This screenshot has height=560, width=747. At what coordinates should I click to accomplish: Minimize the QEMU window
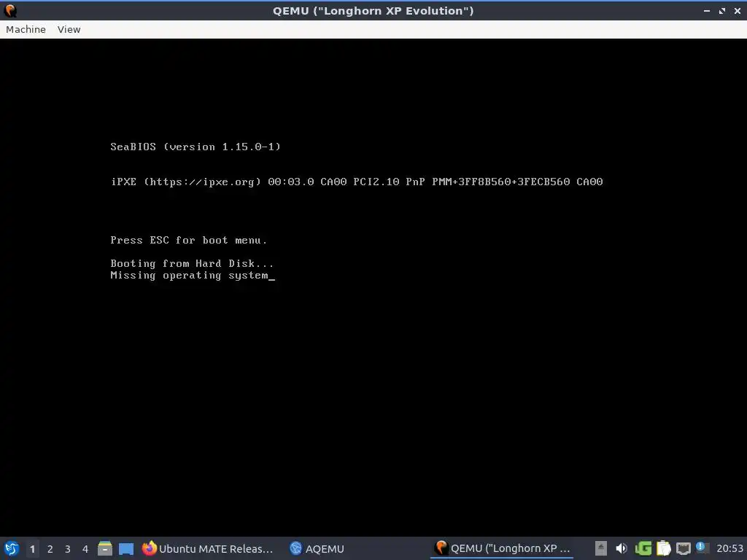tap(706, 10)
